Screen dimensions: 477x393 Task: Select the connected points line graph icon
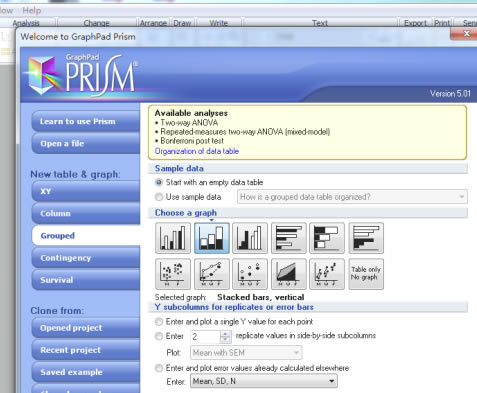pos(212,274)
